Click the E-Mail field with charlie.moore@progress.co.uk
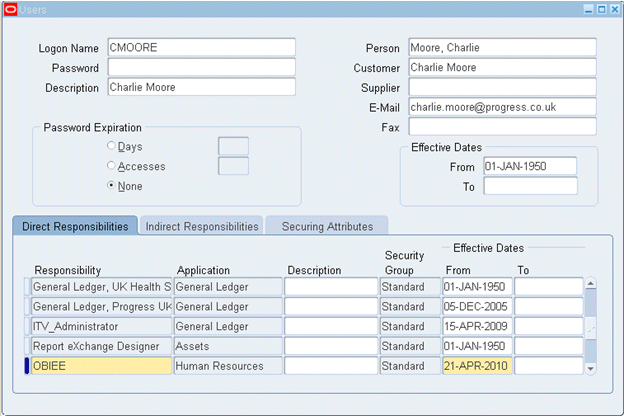624x416 pixels. coord(503,107)
